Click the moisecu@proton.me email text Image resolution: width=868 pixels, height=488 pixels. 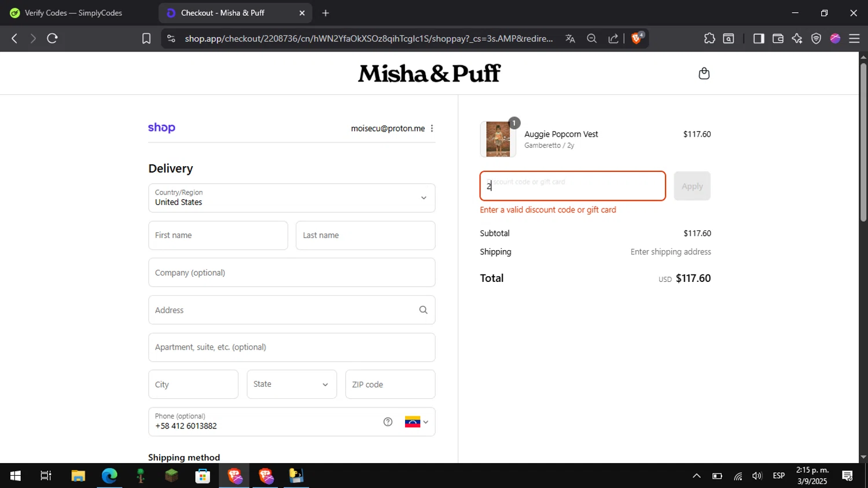(x=388, y=129)
